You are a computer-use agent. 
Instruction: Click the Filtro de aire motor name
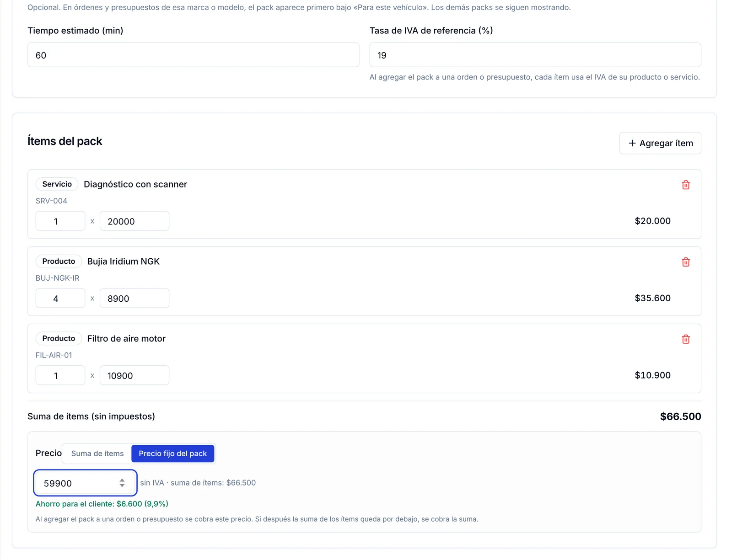point(126,339)
